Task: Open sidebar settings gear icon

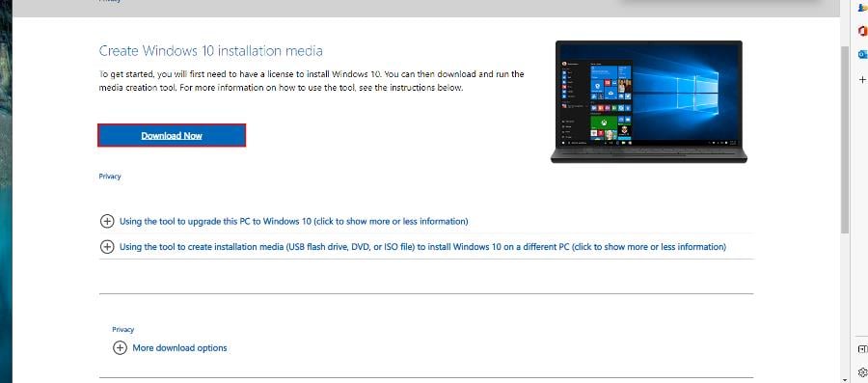Action: click(x=862, y=372)
